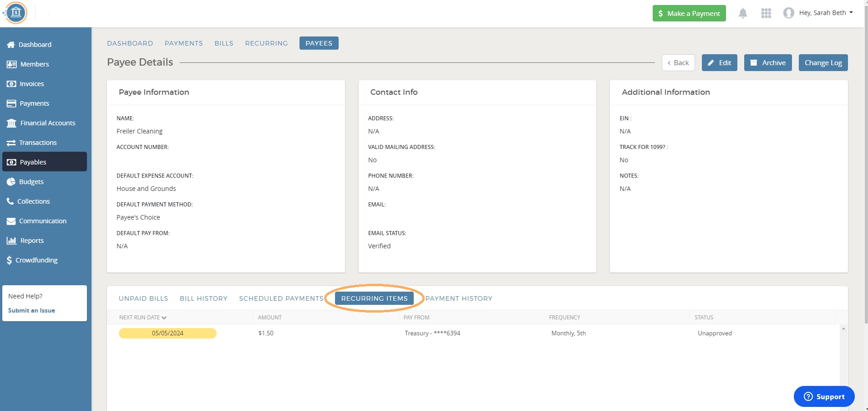Open the Members section from the sidebar

click(34, 64)
